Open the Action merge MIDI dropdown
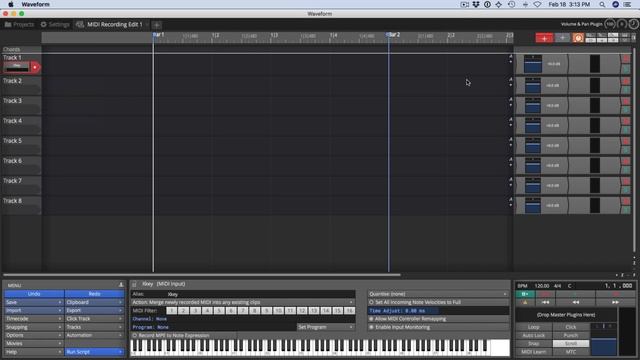The image size is (640, 360). click(x=242, y=302)
